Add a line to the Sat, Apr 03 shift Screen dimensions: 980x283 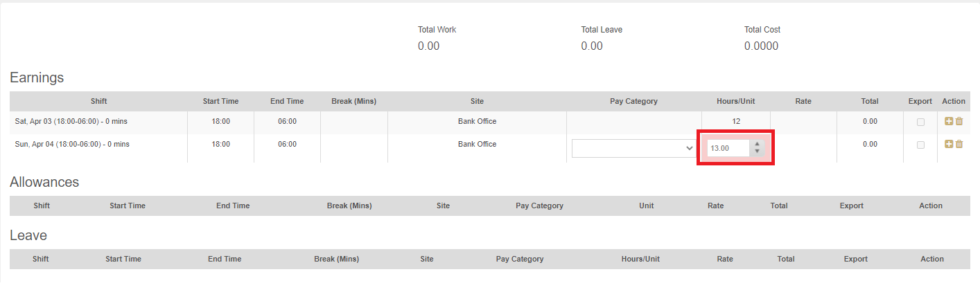coord(949,121)
